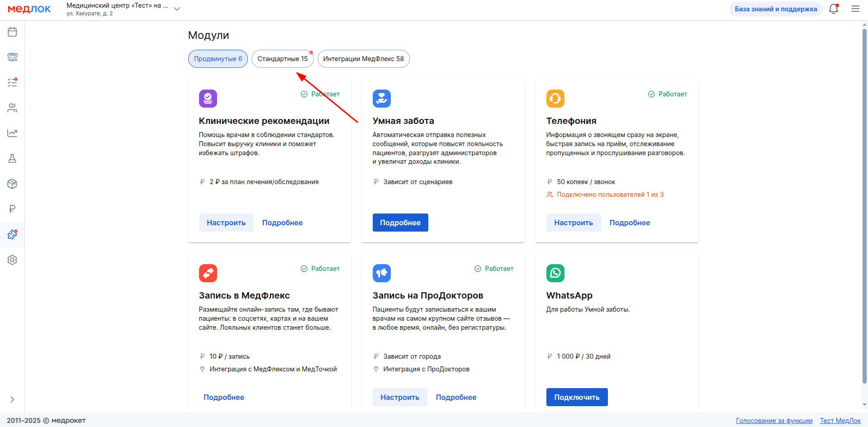Open the warehouse box icon in sidebar
Image resolution: width=868 pixels, height=427 pixels.
[12, 184]
